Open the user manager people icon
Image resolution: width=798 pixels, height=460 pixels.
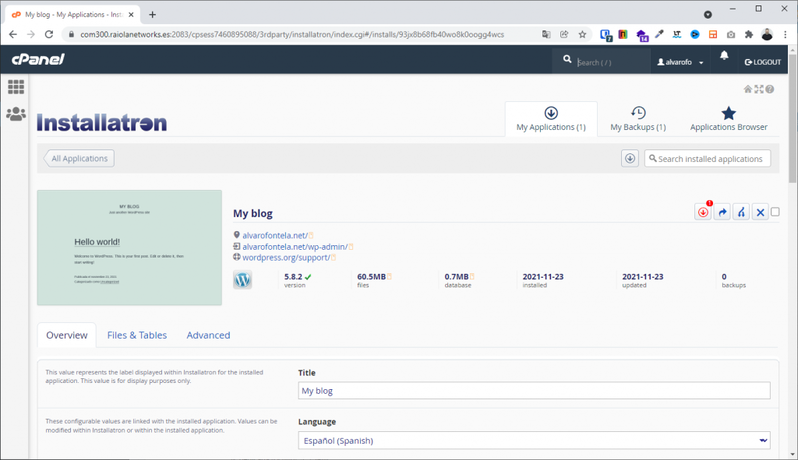point(16,113)
